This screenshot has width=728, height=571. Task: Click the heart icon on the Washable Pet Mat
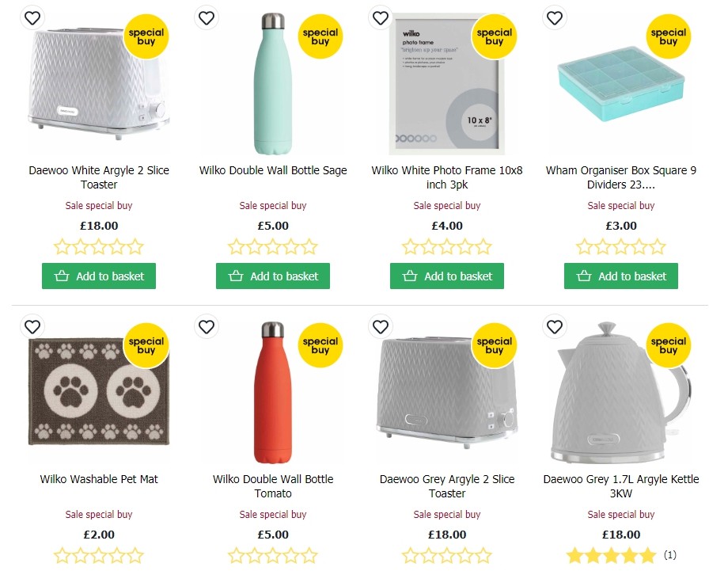(x=32, y=326)
